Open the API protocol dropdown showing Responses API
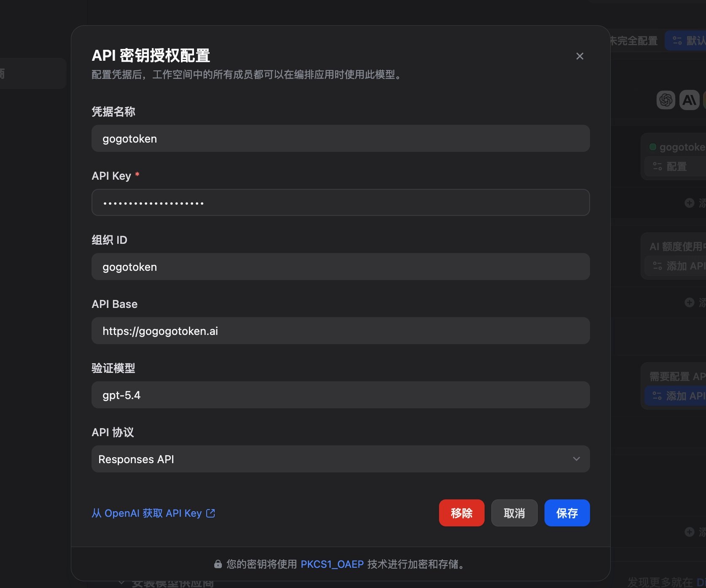 (x=340, y=459)
